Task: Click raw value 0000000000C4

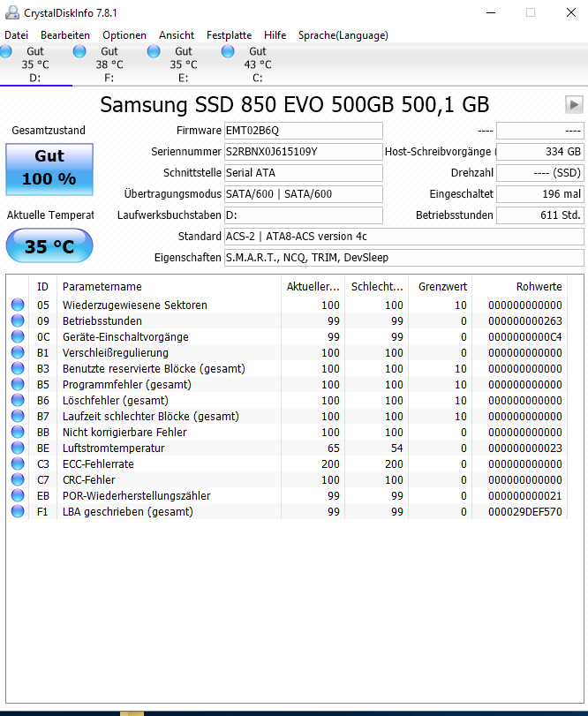Action: click(525, 336)
